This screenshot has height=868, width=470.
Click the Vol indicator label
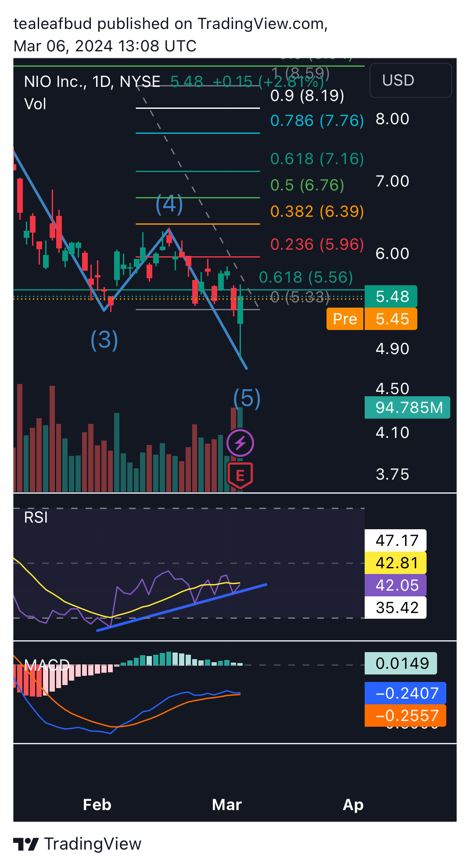(x=35, y=104)
